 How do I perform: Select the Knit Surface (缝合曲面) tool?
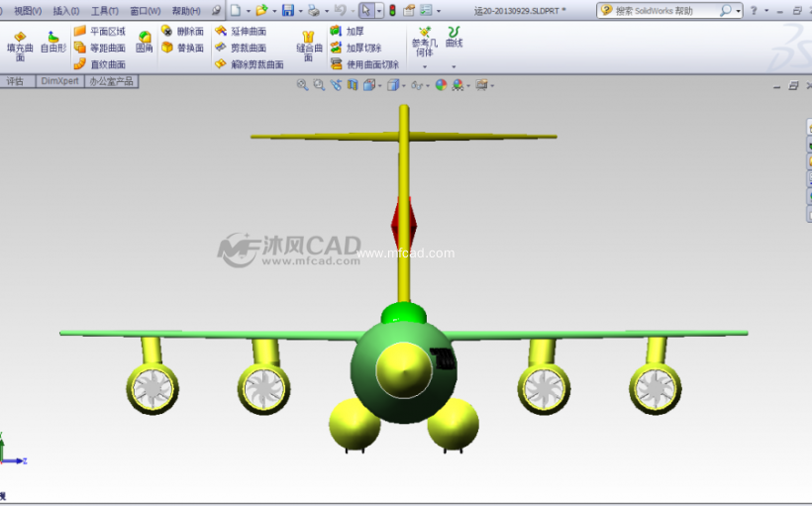pyautogui.click(x=309, y=47)
